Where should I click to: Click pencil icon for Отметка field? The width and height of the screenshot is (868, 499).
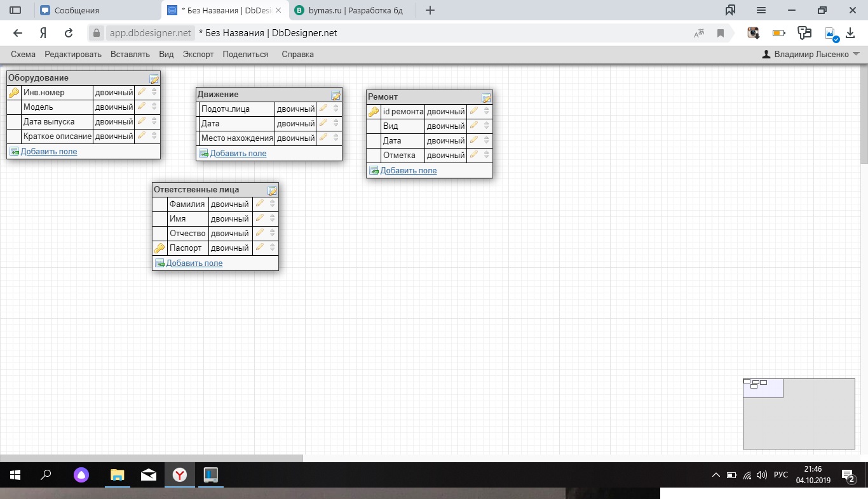tap(473, 155)
